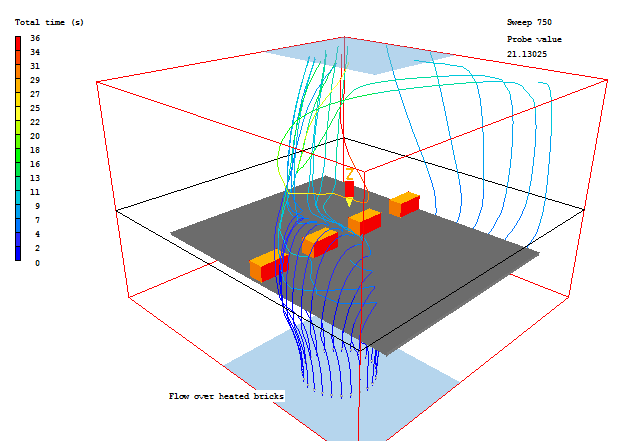
Task: Select the 'Probe value' label
Action: click(537, 38)
